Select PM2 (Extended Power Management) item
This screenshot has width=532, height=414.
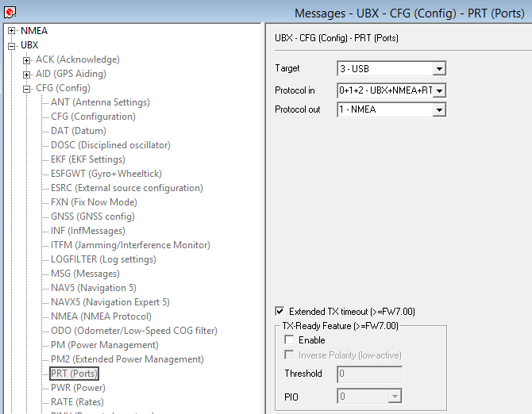point(127,359)
